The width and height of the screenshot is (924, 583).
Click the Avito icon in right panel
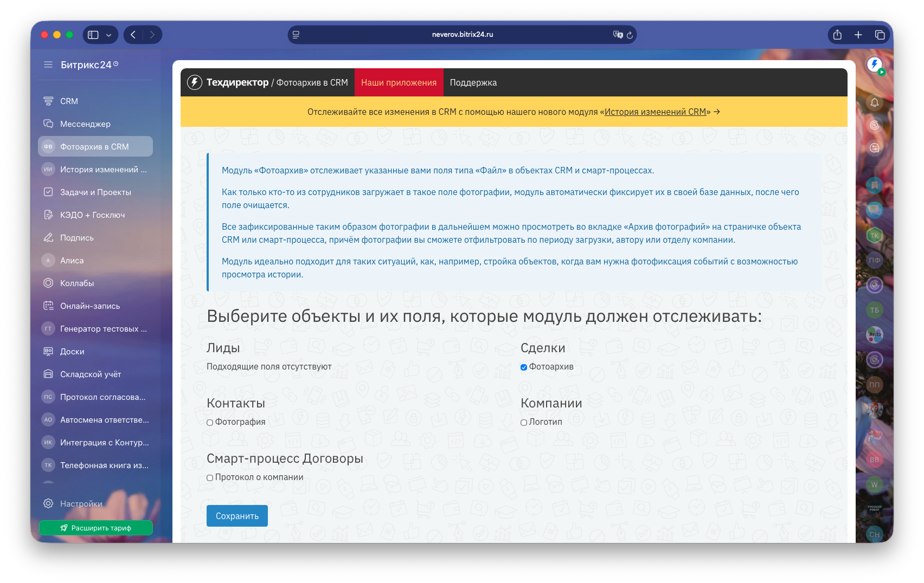[x=875, y=335]
